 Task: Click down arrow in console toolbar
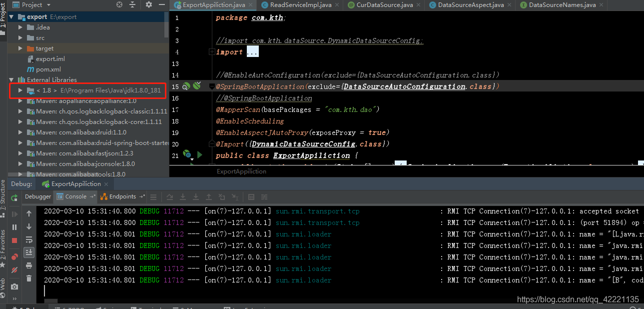click(x=29, y=226)
